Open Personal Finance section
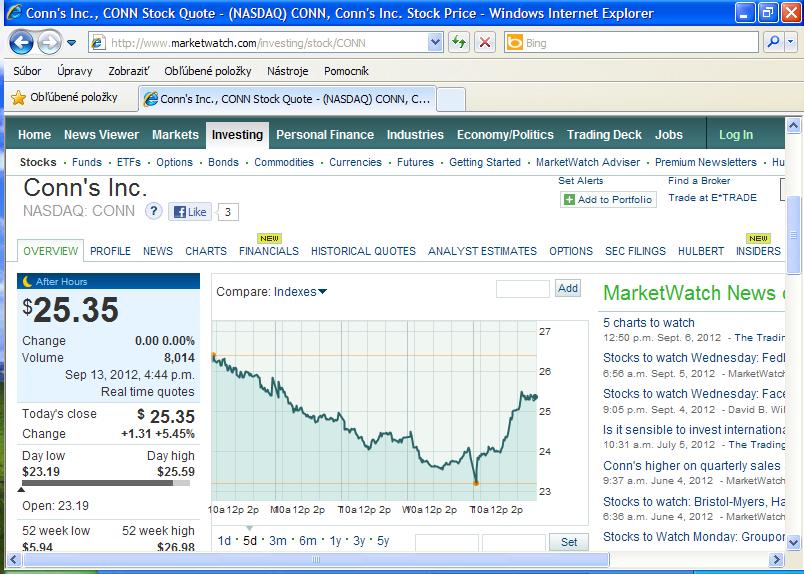This screenshot has width=804, height=574. click(325, 135)
